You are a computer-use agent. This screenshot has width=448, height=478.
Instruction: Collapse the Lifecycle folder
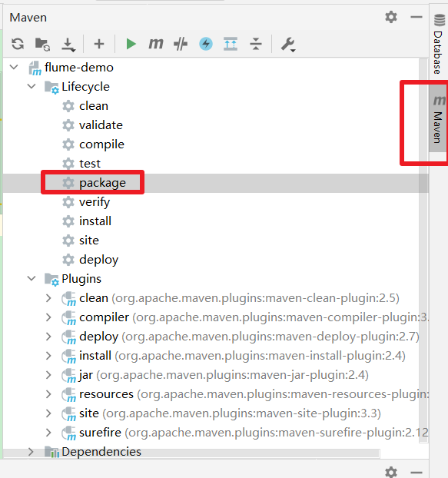(32, 86)
